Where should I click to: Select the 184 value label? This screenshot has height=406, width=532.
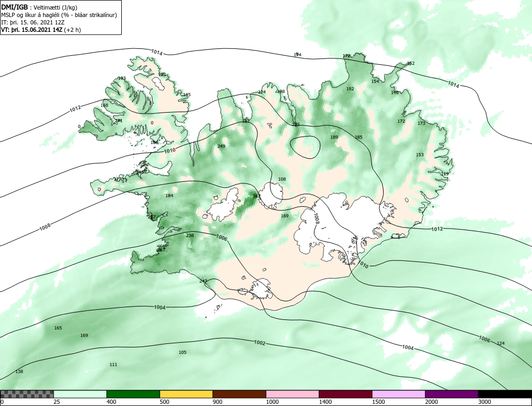pyautogui.click(x=169, y=196)
